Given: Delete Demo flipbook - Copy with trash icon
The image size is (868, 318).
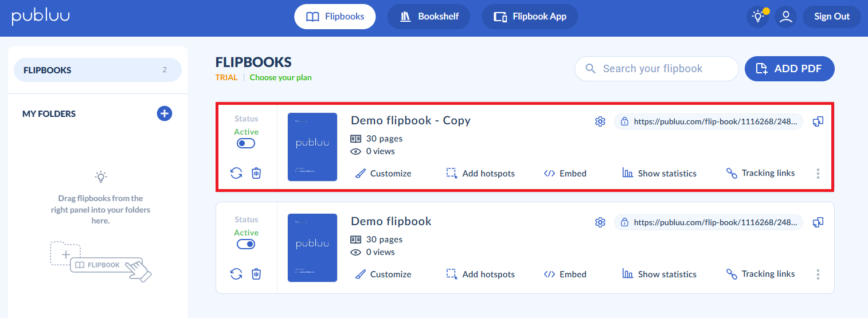Looking at the screenshot, I should pos(256,173).
